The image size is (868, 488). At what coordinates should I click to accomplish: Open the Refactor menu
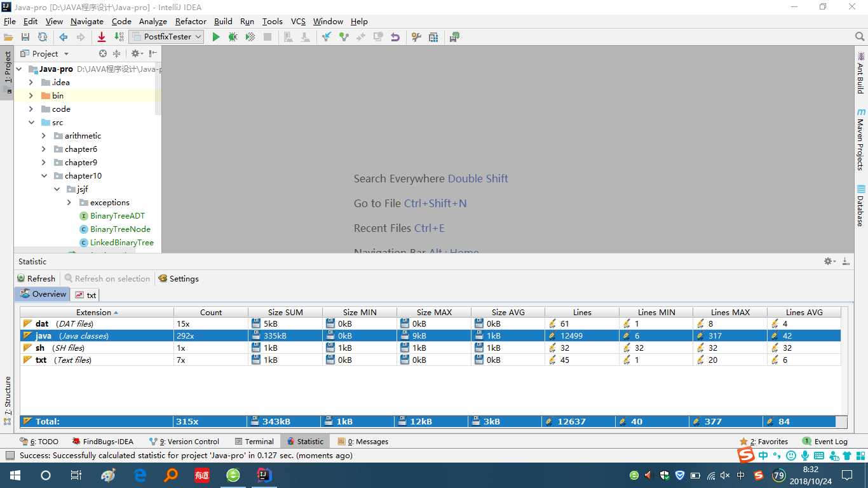tap(191, 21)
